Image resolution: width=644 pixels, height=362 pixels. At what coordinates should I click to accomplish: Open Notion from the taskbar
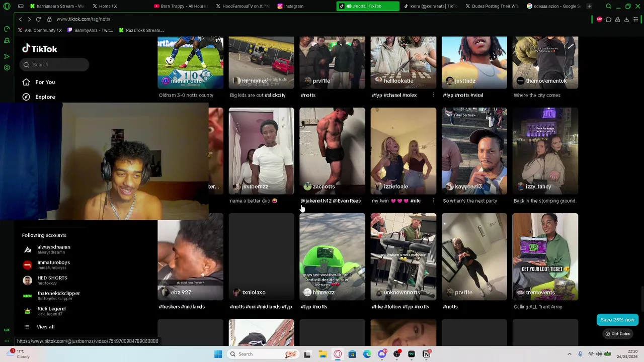point(426,354)
